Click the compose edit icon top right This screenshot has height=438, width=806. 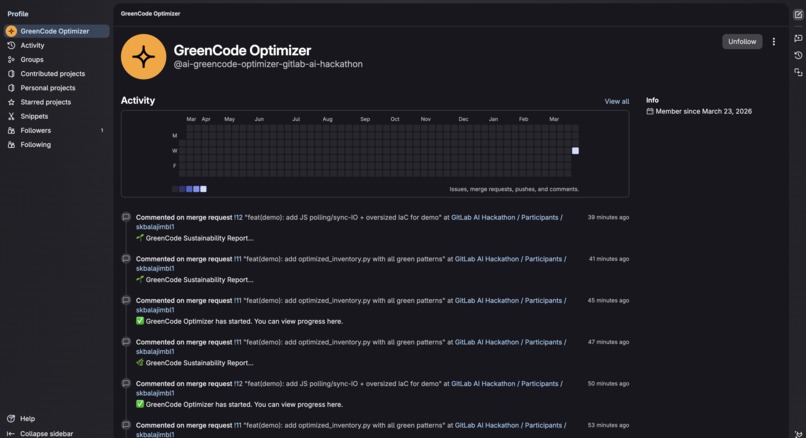[798, 15]
